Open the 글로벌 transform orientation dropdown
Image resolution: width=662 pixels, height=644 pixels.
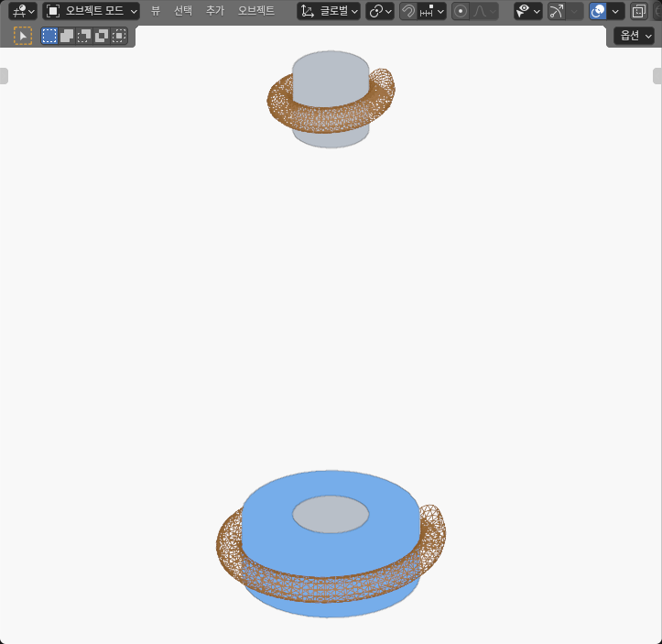[329, 11]
